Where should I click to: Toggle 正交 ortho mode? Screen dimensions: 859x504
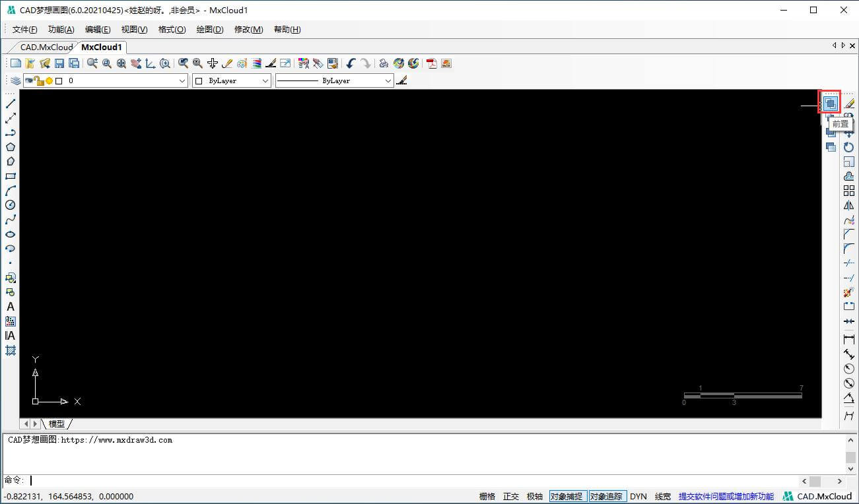click(x=511, y=496)
